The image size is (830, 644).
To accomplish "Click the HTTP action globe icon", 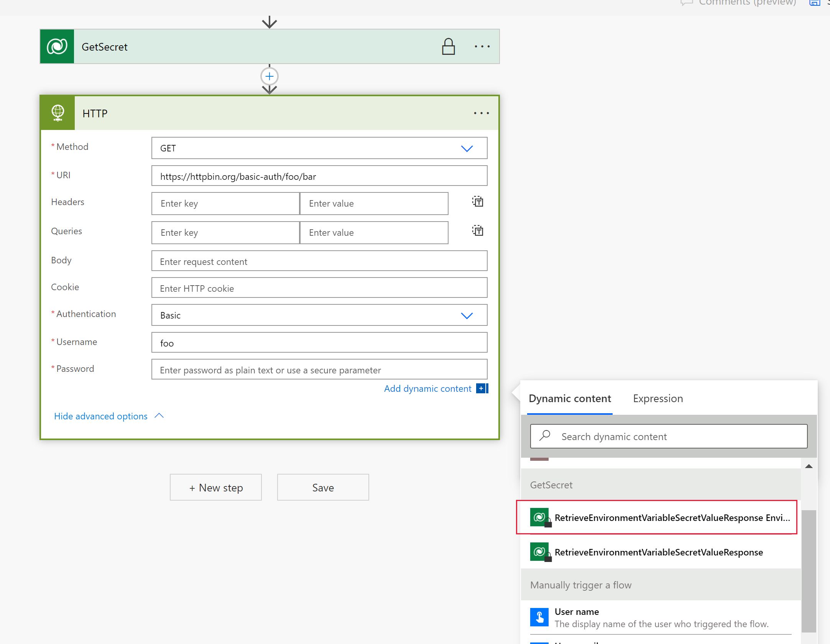I will [x=58, y=112].
